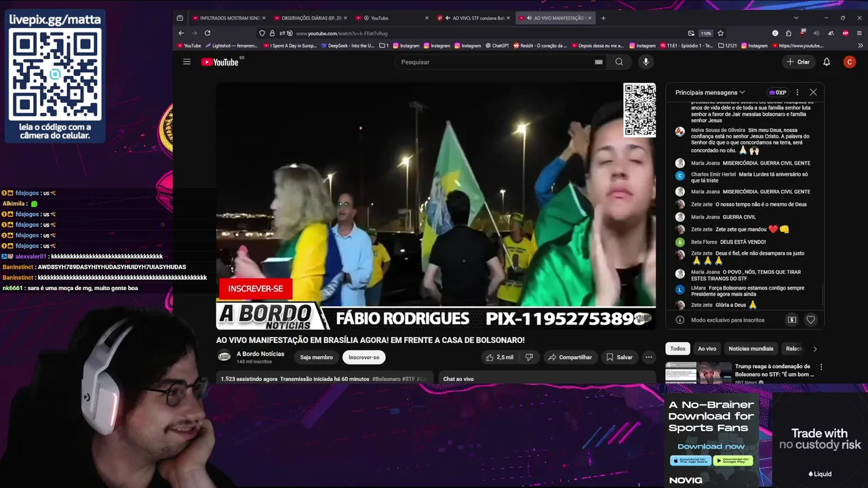Open the on-screen keyboard icon in search

(599, 62)
